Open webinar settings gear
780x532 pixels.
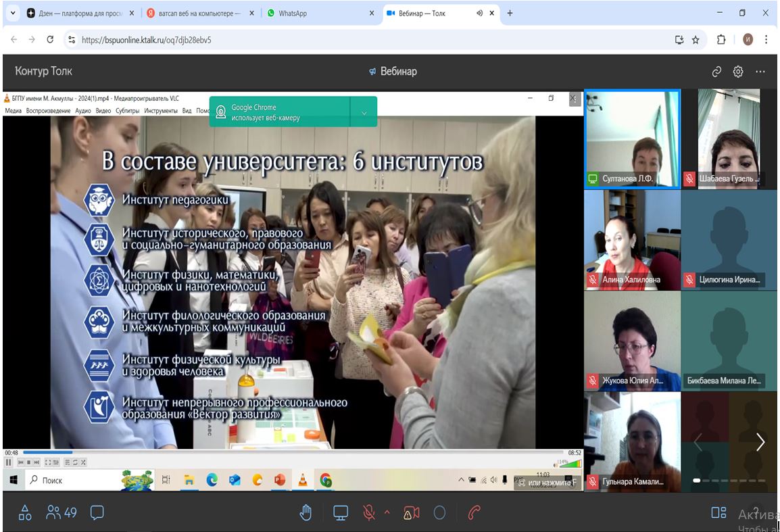click(x=738, y=72)
